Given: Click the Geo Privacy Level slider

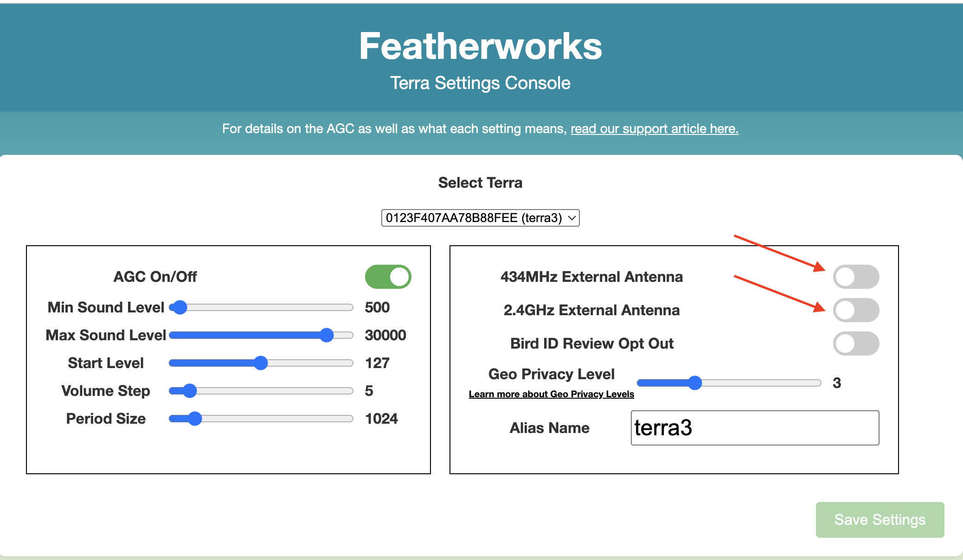Looking at the screenshot, I should 729,383.
